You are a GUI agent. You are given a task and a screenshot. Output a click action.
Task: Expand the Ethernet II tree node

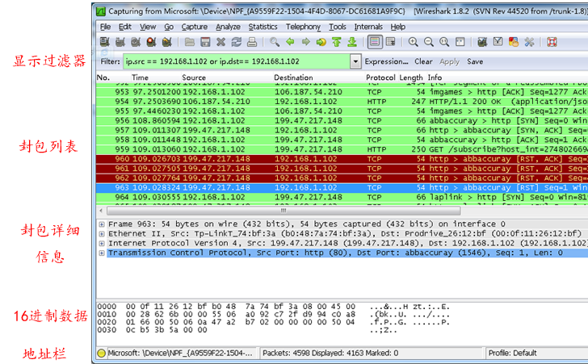coord(102,234)
